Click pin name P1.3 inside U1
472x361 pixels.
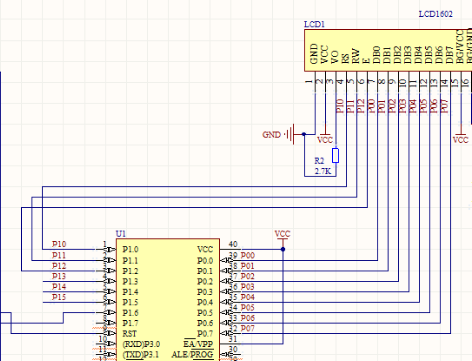click(x=130, y=281)
